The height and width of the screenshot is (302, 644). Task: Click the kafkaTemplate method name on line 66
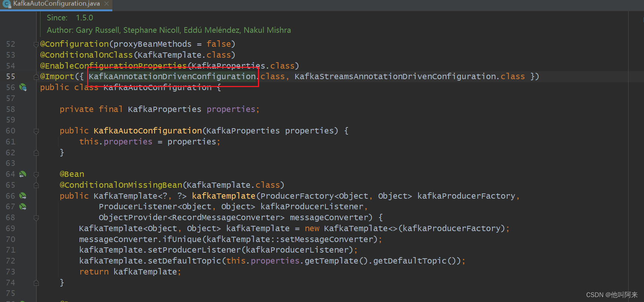coord(224,196)
